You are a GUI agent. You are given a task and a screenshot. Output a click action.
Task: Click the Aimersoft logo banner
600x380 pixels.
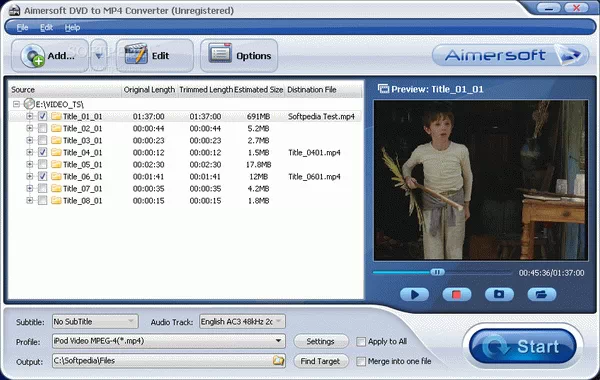[510, 55]
